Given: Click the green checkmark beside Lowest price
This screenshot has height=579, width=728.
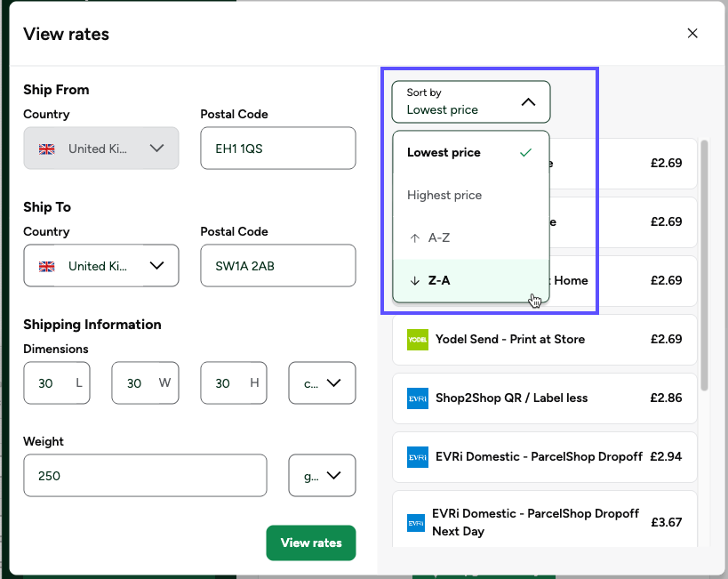Looking at the screenshot, I should (x=525, y=152).
